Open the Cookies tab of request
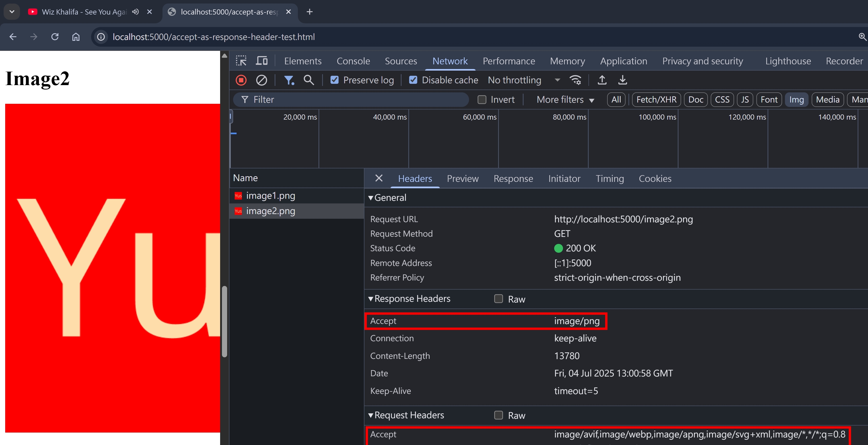This screenshot has width=868, height=445. click(x=655, y=179)
